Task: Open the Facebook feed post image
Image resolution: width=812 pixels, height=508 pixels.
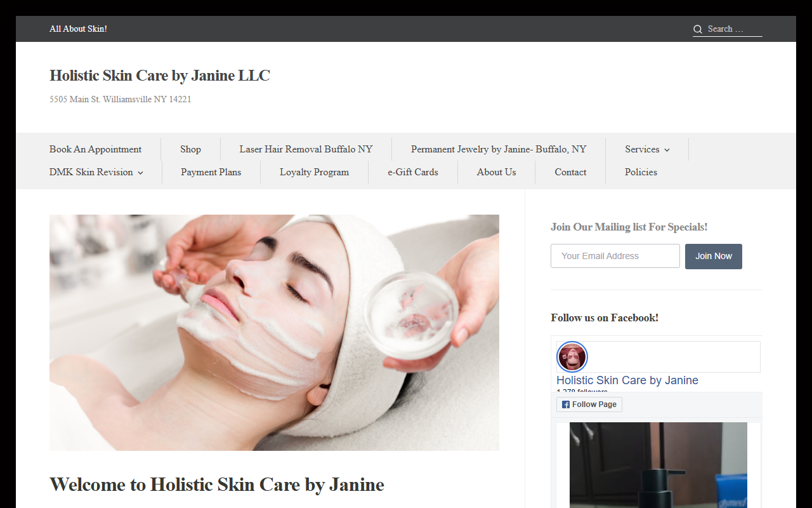Action: [658, 465]
